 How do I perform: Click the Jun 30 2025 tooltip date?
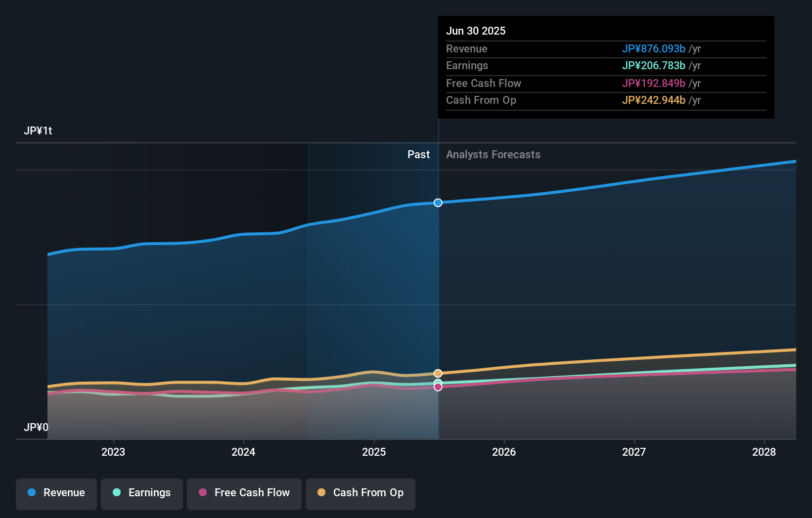pyautogui.click(x=476, y=31)
